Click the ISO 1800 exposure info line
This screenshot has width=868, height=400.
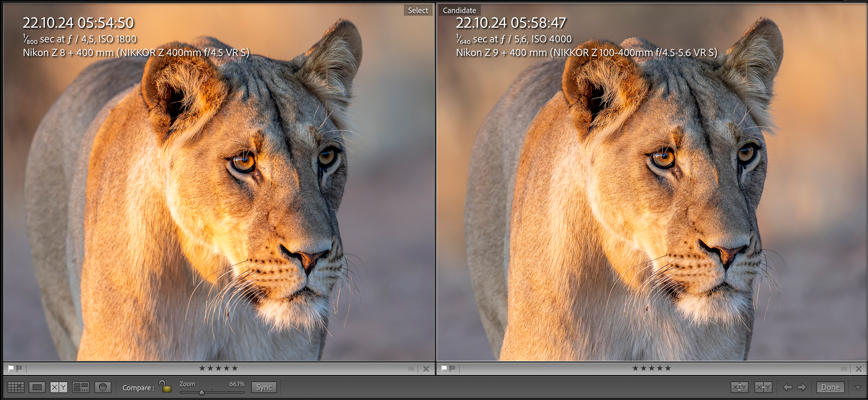[x=80, y=39]
